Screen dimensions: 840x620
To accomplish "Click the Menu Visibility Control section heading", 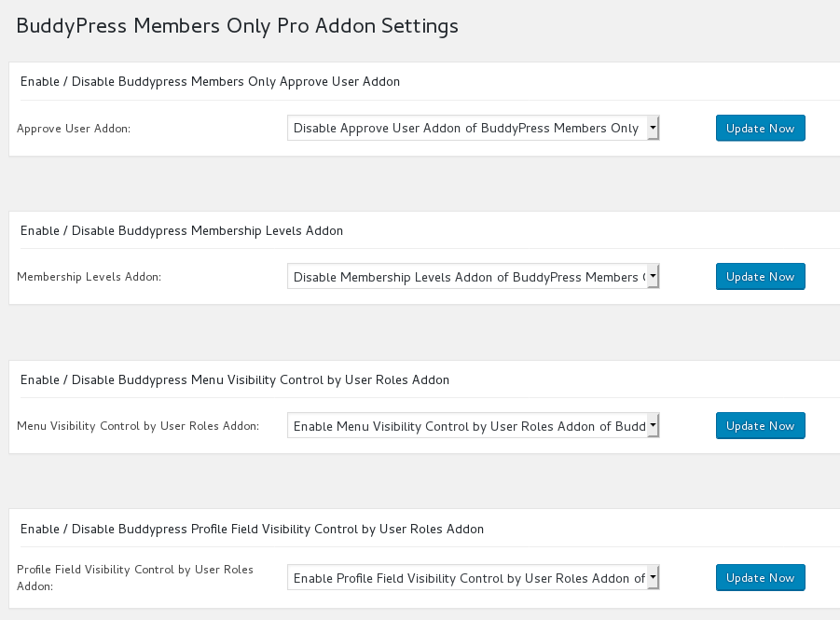I will click(233, 379).
